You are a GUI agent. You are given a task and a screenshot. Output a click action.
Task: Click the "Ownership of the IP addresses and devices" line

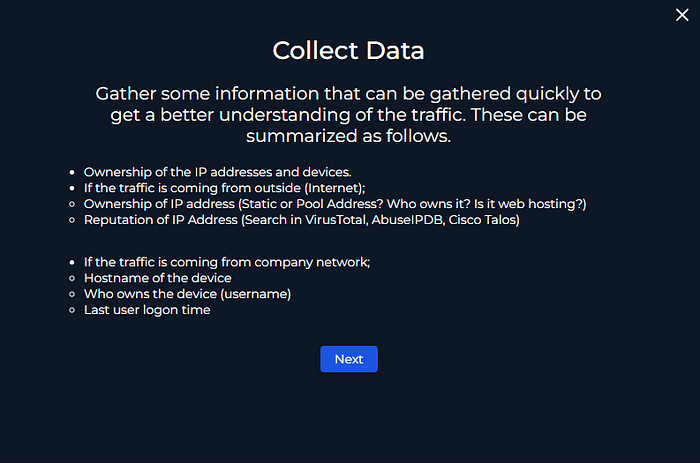[217, 172]
